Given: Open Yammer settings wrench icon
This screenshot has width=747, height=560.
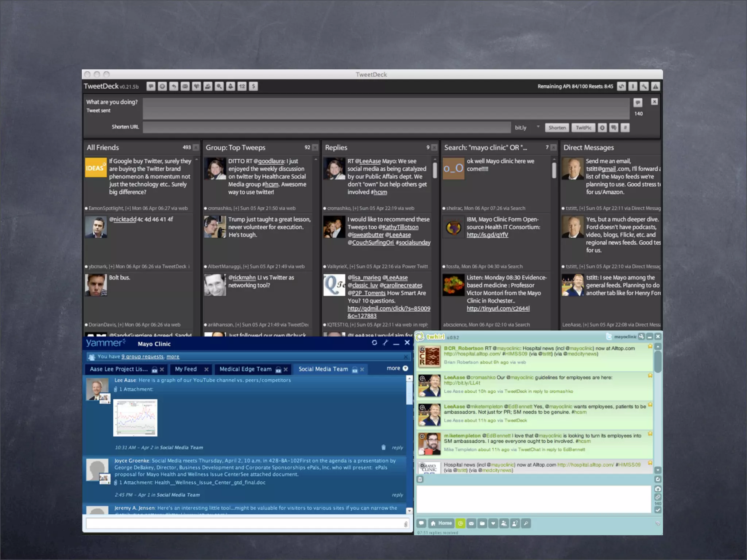Looking at the screenshot, I should click(x=386, y=343).
